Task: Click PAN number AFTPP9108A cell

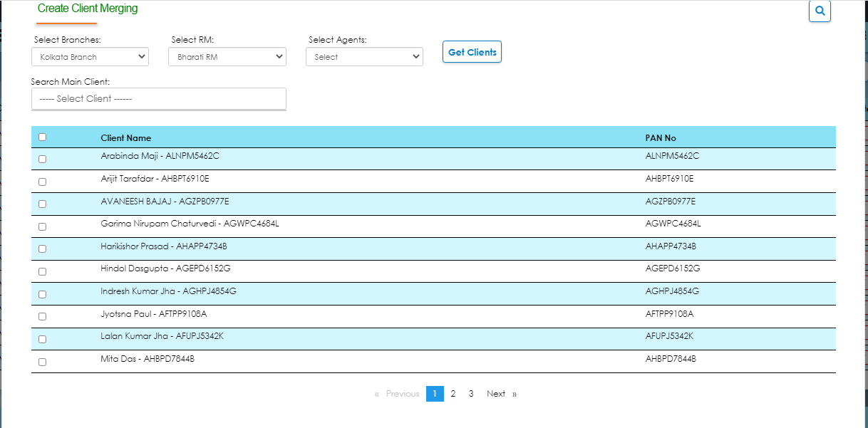Action: point(669,314)
